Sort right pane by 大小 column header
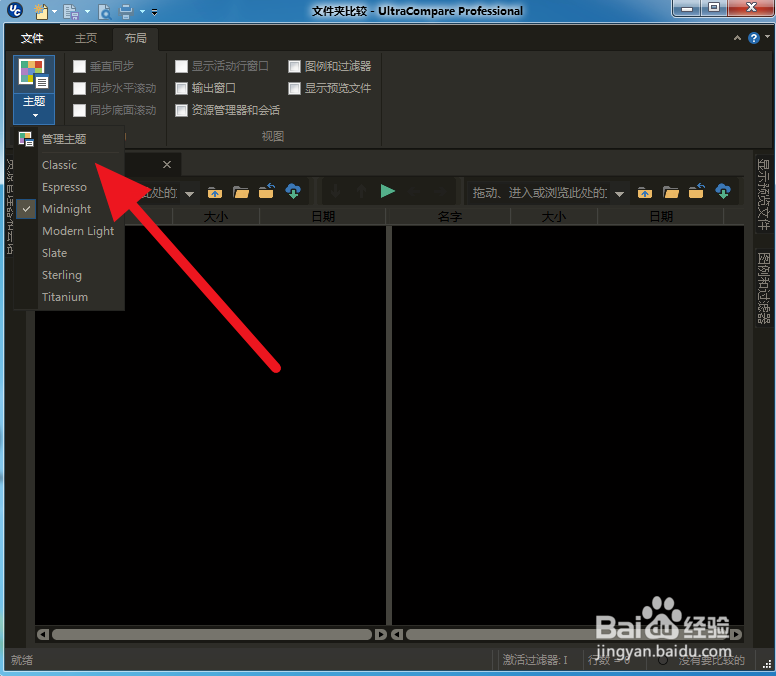This screenshot has height=676, width=776. [554, 216]
